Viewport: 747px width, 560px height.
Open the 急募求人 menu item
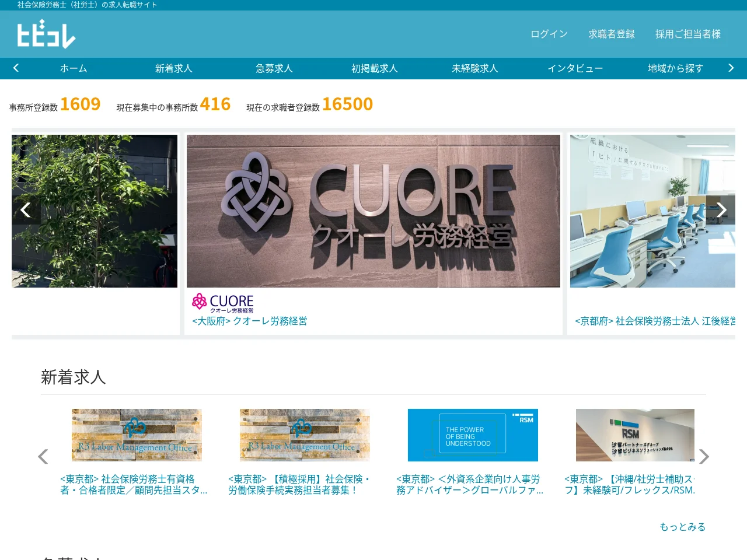tap(274, 68)
